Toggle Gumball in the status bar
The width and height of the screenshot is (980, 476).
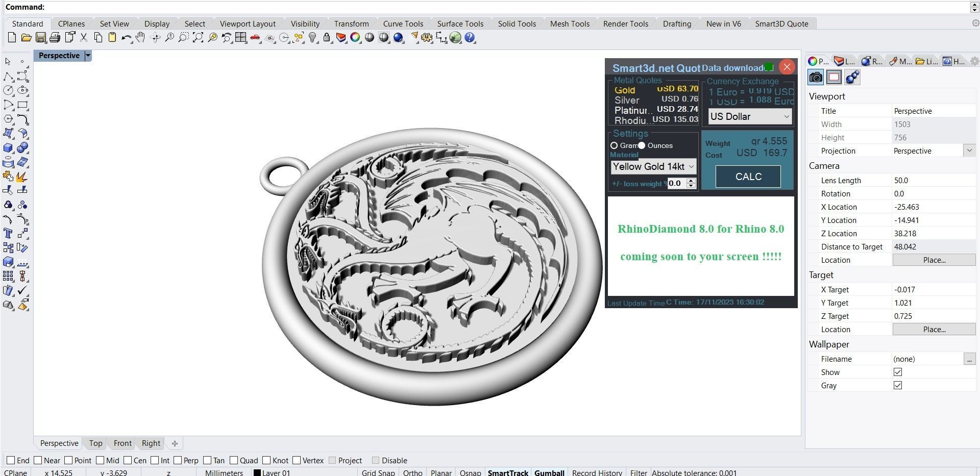[x=549, y=472]
